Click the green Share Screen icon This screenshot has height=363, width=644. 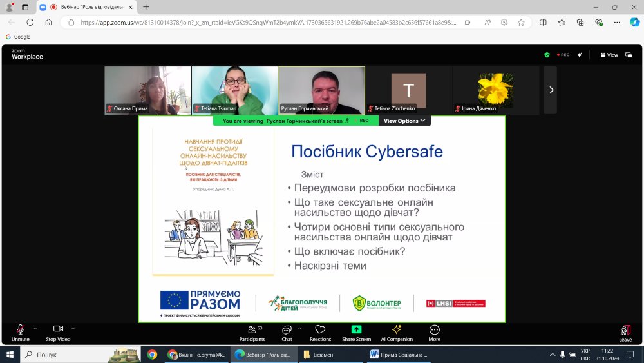356,329
